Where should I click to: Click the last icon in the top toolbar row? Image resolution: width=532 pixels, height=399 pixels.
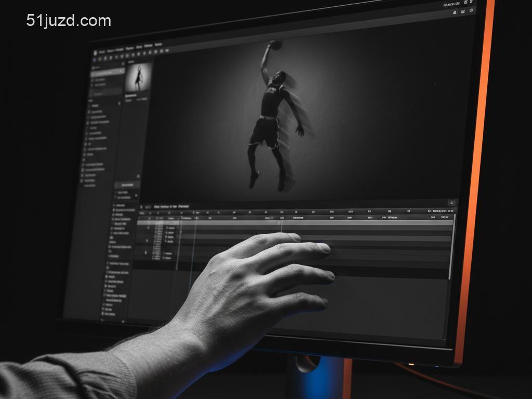168,51
